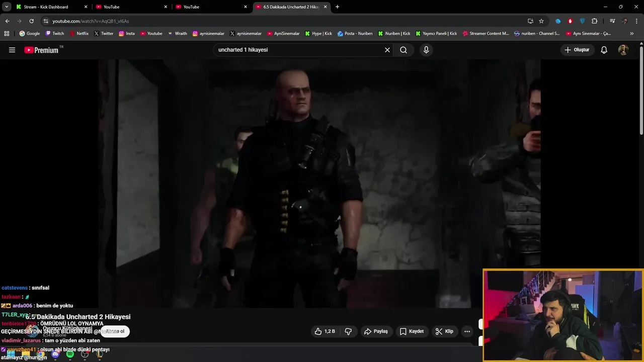The height and width of the screenshot is (362, 644).
Task: Click chat username arda006
Action: tap(22, 306)
